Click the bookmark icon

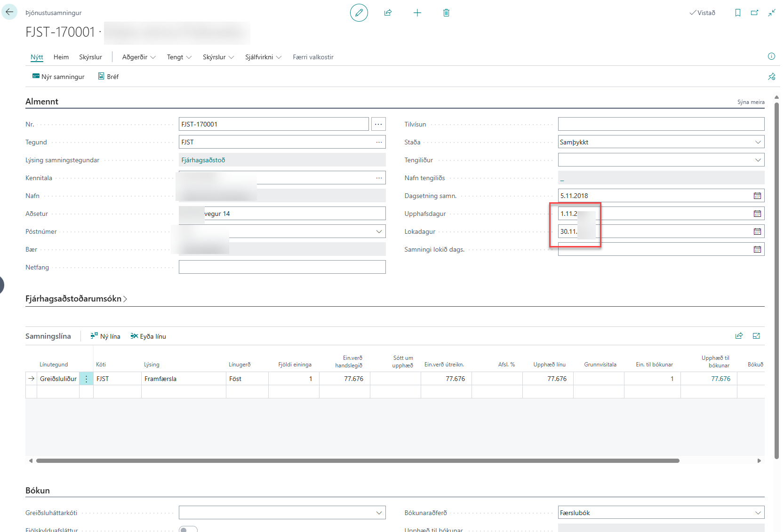(737, 13)
